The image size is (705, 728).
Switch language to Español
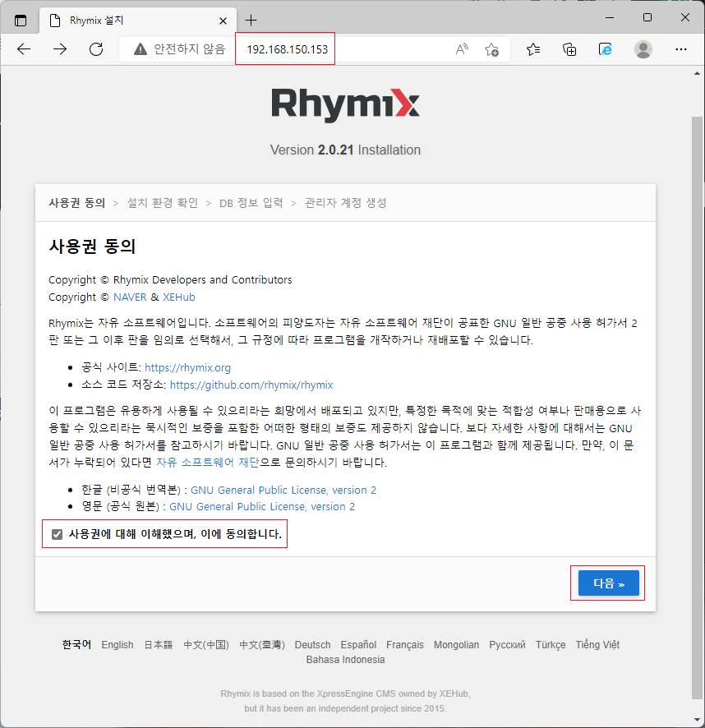(x=358, y=645)
